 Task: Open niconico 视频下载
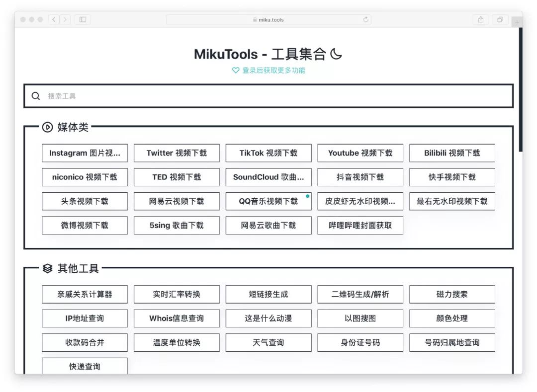(85, 177)
